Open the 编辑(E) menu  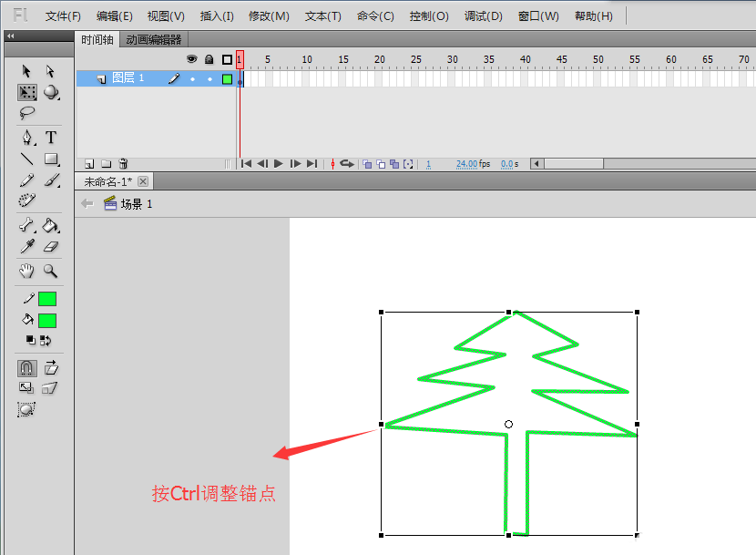(115, 16)
